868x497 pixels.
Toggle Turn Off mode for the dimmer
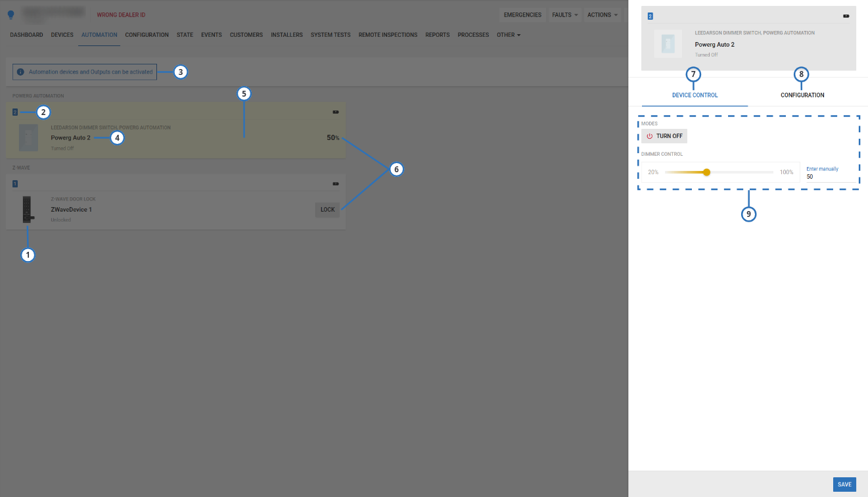(x=664, y=135)
